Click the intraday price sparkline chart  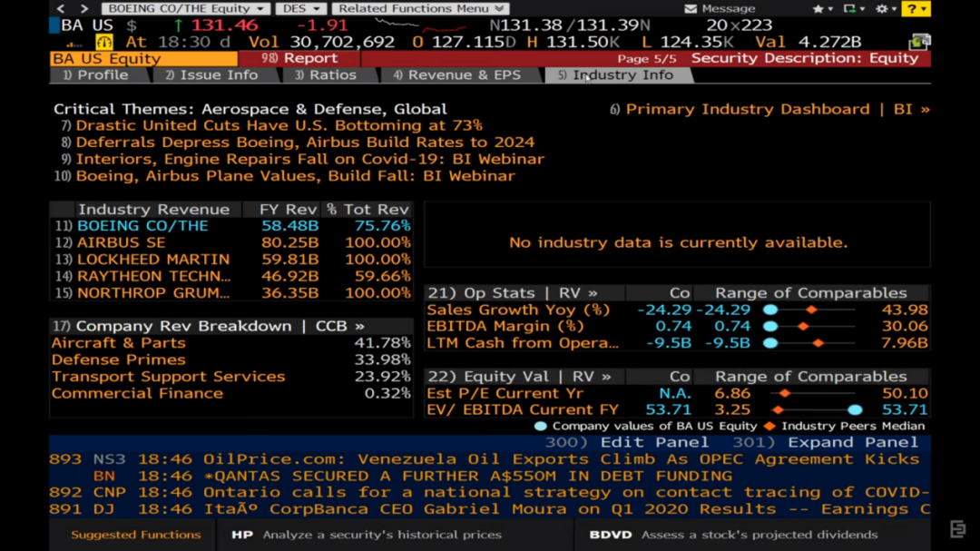click(421, 25)
